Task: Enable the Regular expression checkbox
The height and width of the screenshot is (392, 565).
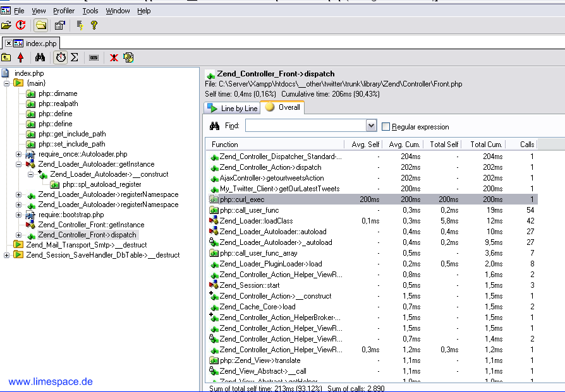Action: click(x=386, y=127)
